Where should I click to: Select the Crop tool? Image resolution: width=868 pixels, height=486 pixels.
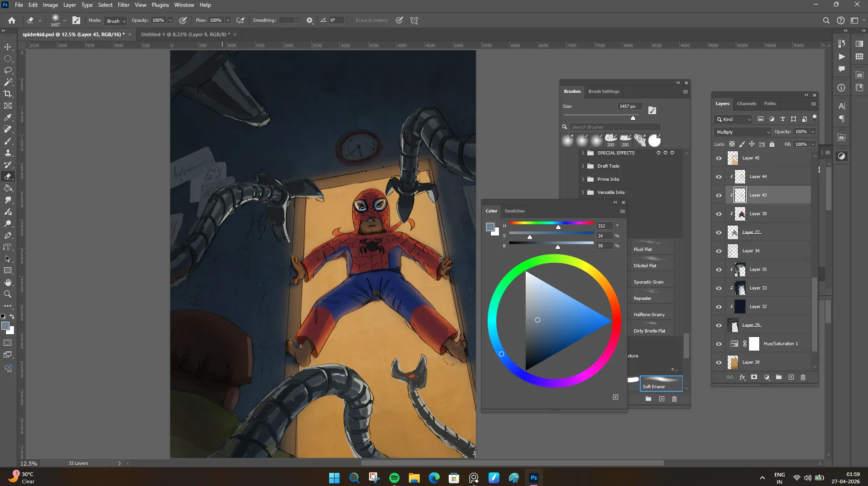tap(8, 94)
